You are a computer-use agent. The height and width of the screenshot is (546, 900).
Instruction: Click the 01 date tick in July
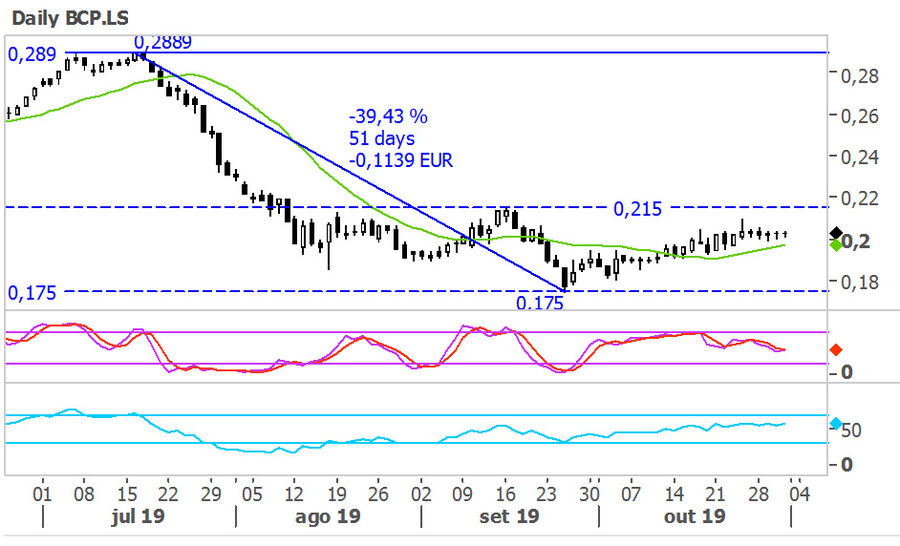42,494
